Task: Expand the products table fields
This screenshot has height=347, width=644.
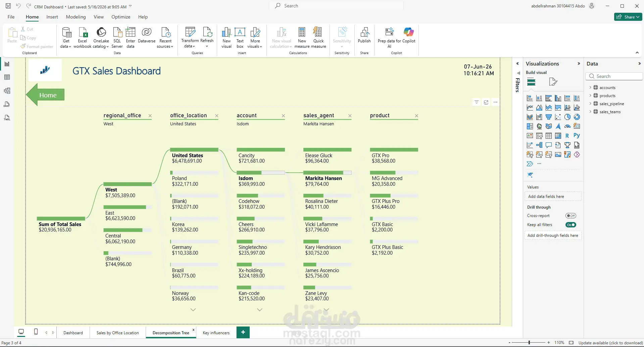Action: point(590,95)
